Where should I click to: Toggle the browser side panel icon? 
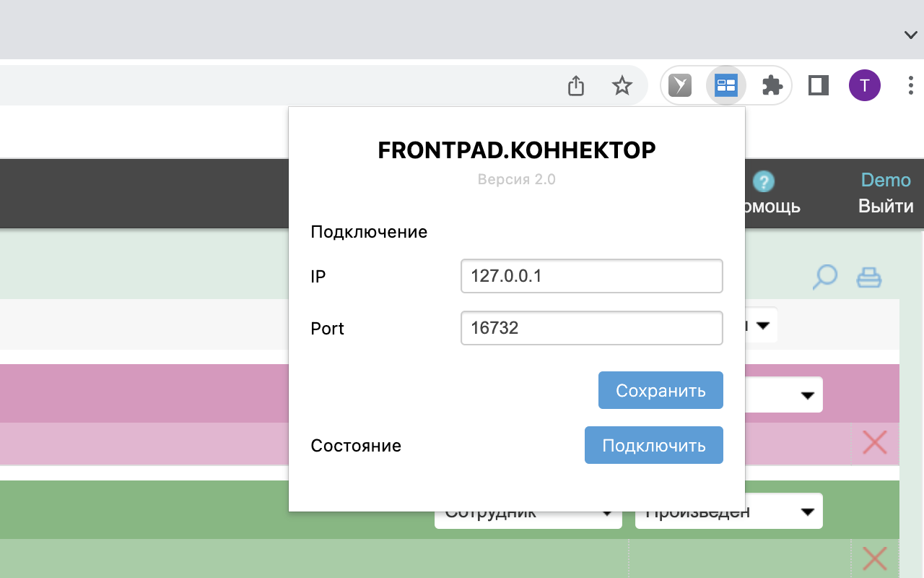click(x=818, y=86)
